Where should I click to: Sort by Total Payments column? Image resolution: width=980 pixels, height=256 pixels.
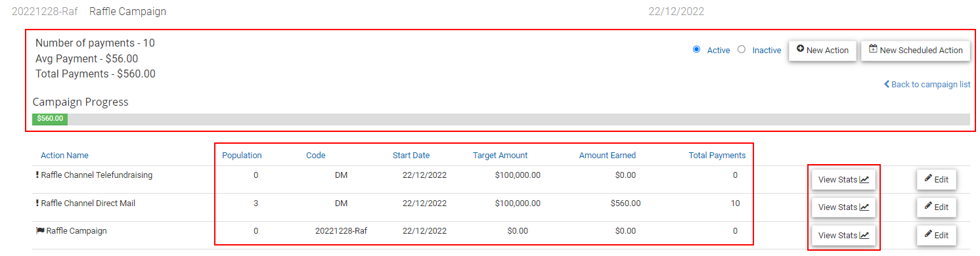(x=717, y=156)
